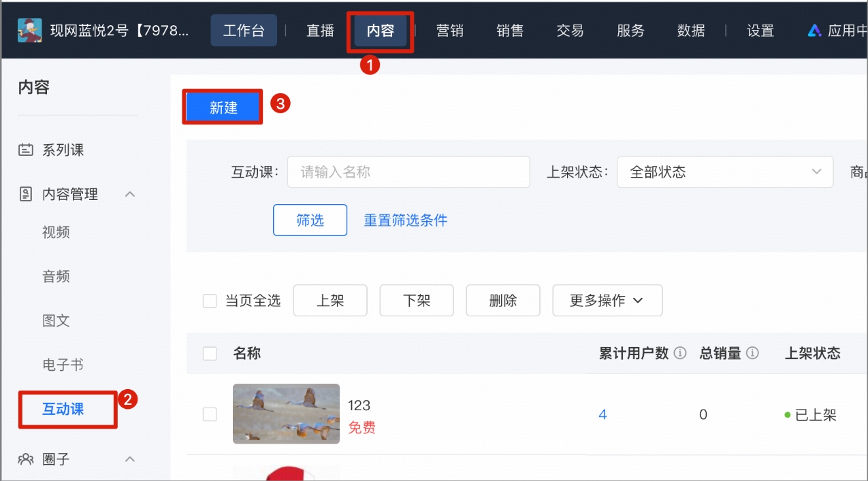Click the 内容管理 sidebar icon
Image resolution: width=868 pixels, height=481 pixels.
26,194
